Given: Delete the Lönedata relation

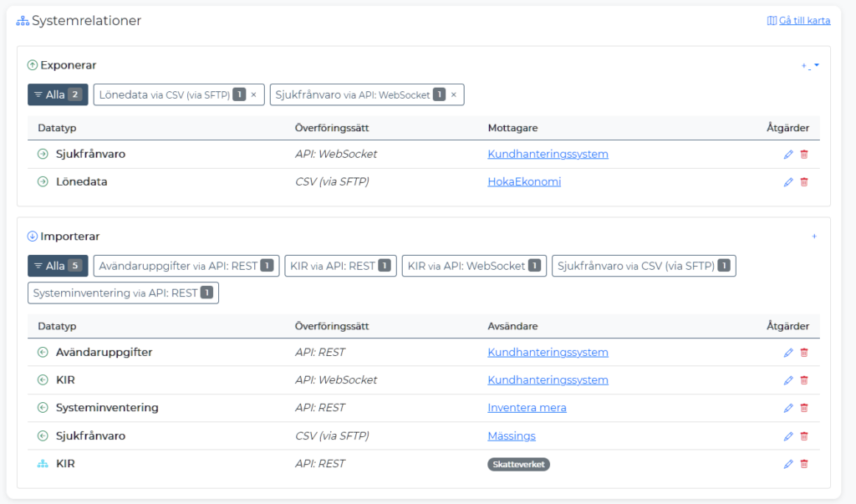Looking at the screenshot, I should (x=804, y=182).
